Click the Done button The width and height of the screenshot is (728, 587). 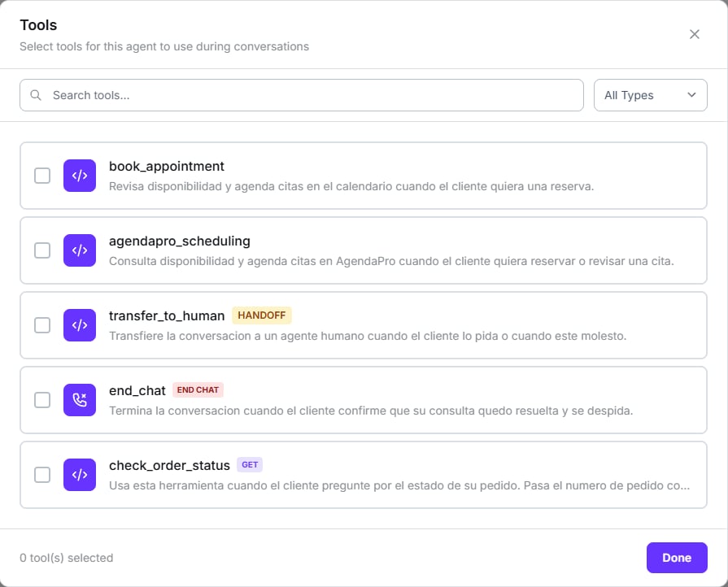[677, 557]
